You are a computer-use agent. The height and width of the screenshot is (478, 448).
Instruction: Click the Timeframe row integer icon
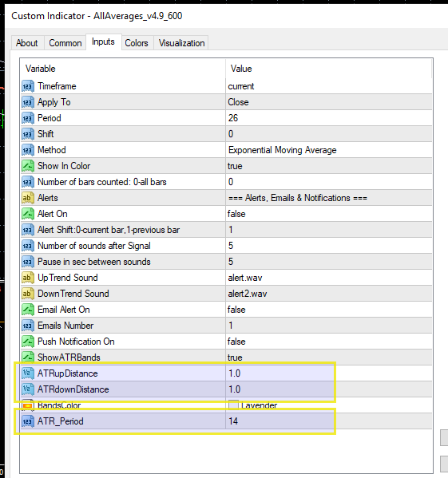pyautogui.click(x=28, y=86)
